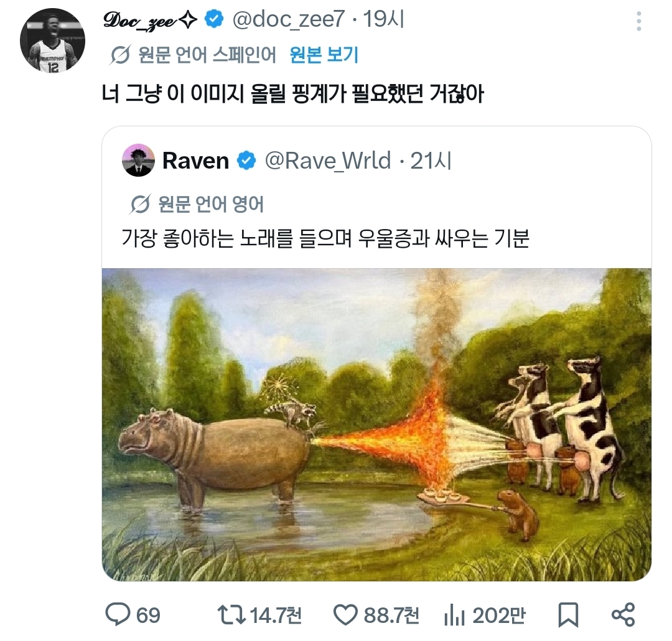
Task: View analytics via the bar chart icon
Action: coord(454,615)
